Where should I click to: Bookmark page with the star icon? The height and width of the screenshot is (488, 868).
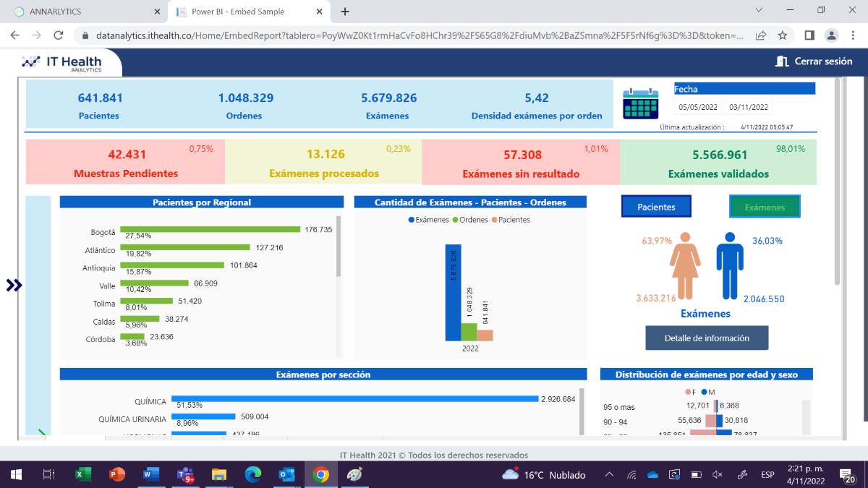(782, 35)
